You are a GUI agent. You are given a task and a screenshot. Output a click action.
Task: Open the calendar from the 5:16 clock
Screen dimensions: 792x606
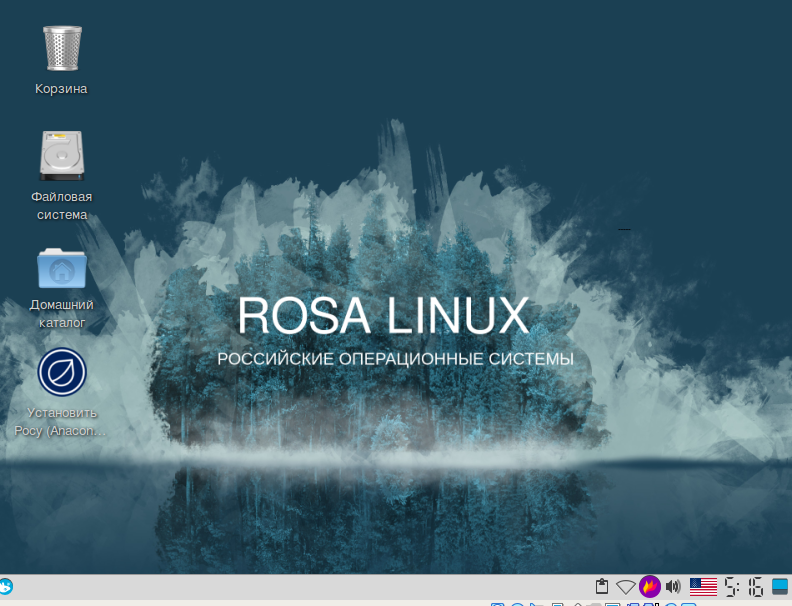coord(744,586)
